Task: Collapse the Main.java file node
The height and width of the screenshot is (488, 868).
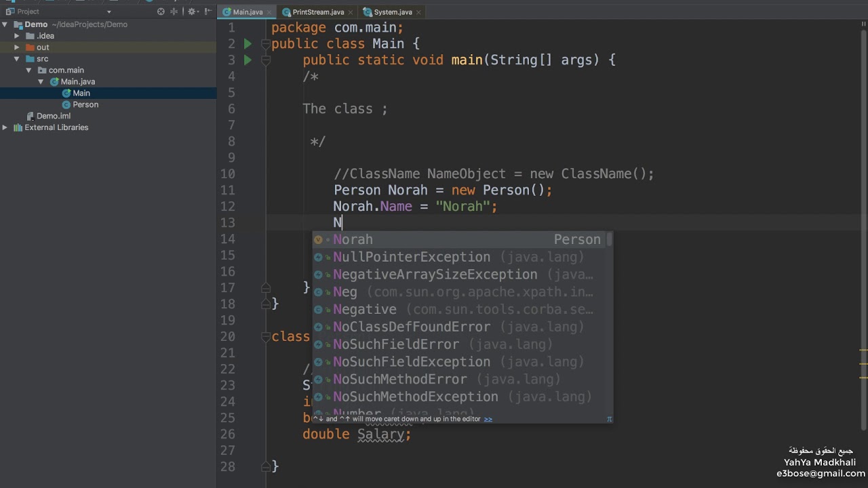Action: 41,82
